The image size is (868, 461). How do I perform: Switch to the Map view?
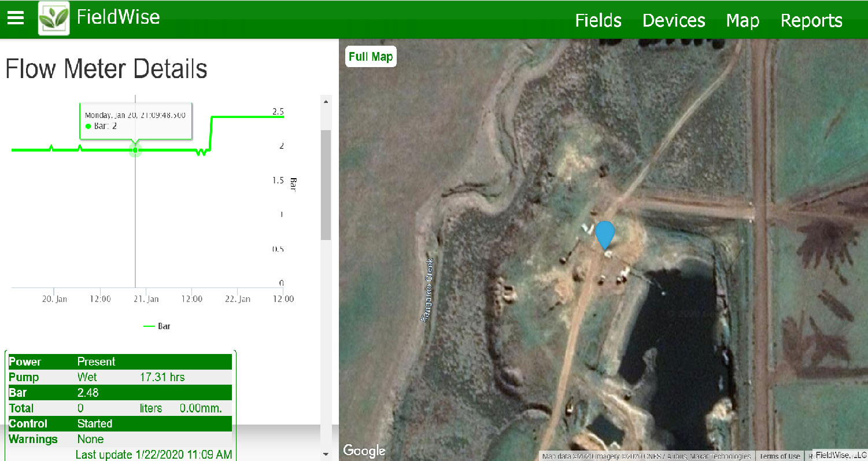point(743,20)
